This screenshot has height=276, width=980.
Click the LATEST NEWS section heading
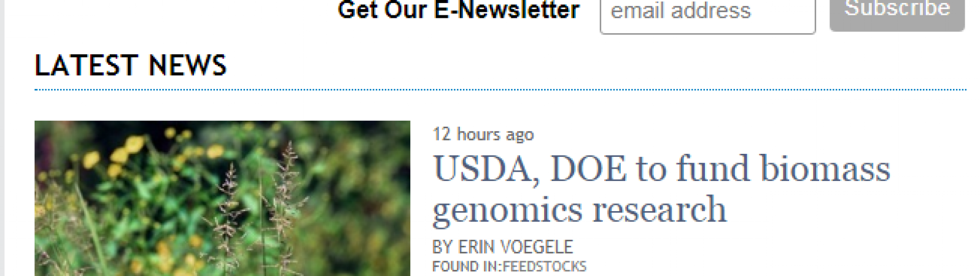click(130, 65)
